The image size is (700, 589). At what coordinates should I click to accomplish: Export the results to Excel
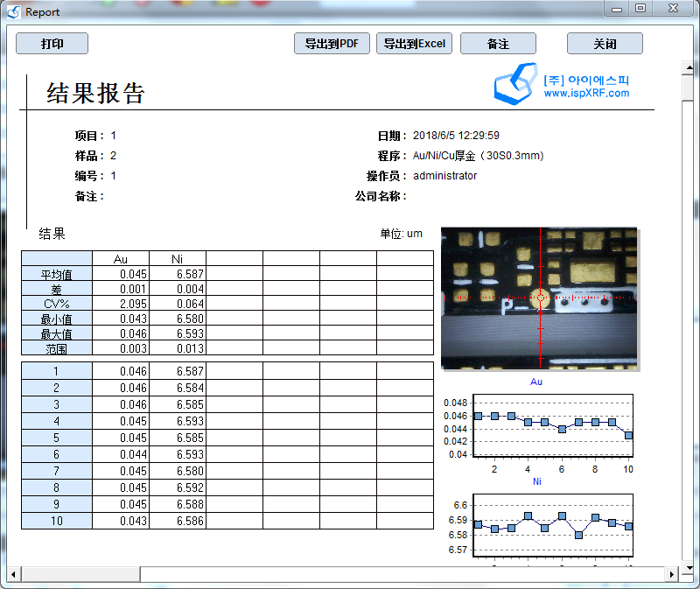(414, 43)
